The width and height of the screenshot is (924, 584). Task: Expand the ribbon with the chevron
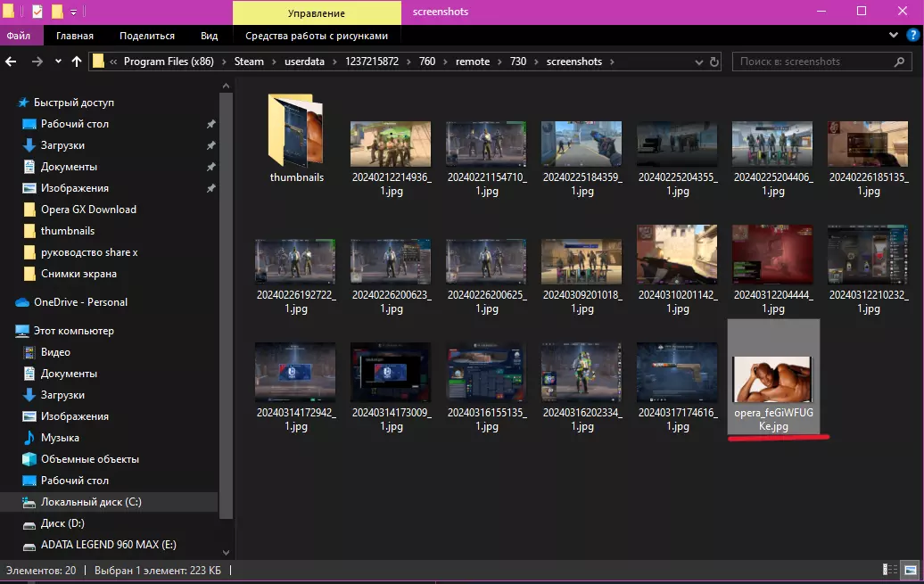click(895, 35)
